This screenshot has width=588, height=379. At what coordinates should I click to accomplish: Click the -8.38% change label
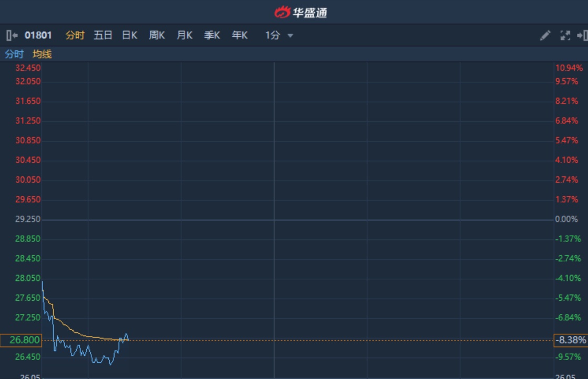pyautogui.click(x=570, y=340)
